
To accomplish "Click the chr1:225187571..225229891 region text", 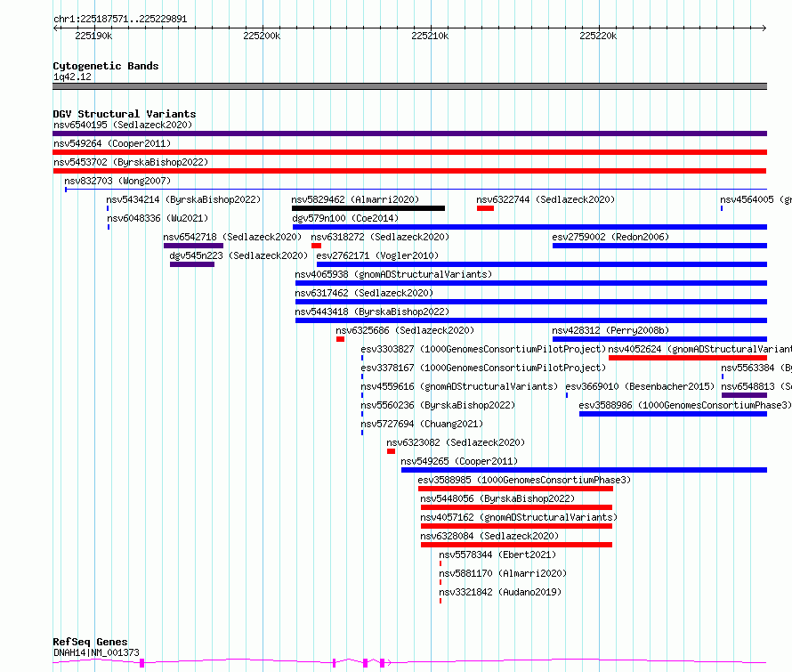I will (120, 19).
